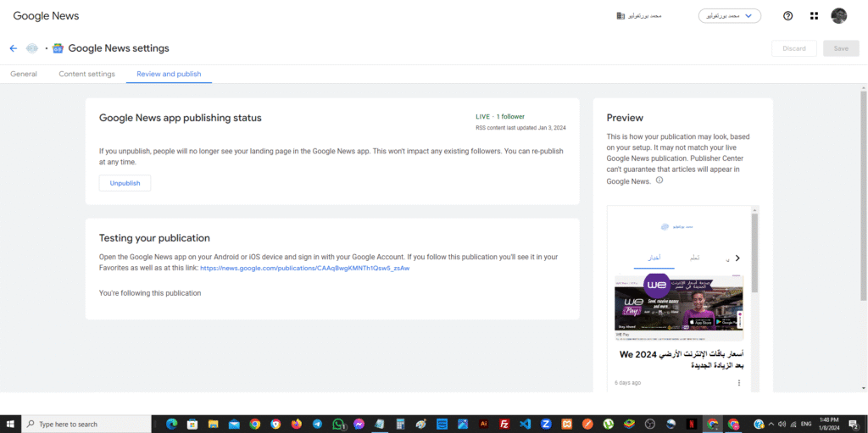
Task: Open the publication selector dropdown at top
Action: click(x=730, y=16)
